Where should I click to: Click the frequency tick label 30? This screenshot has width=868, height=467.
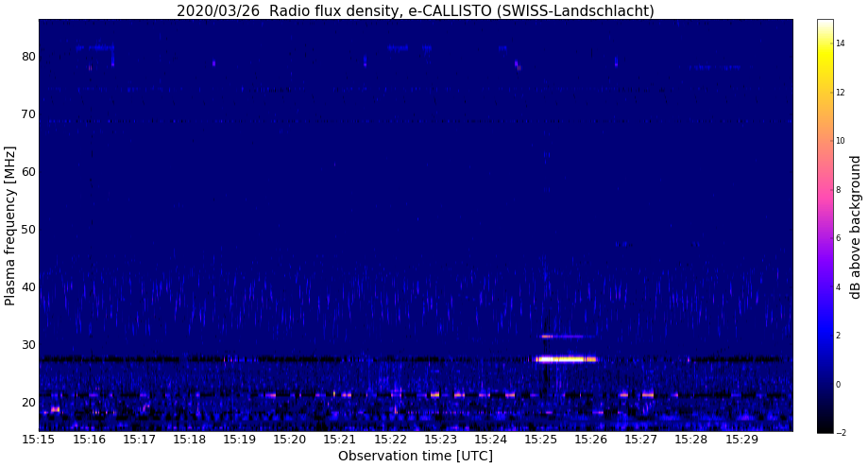point(28,344)
